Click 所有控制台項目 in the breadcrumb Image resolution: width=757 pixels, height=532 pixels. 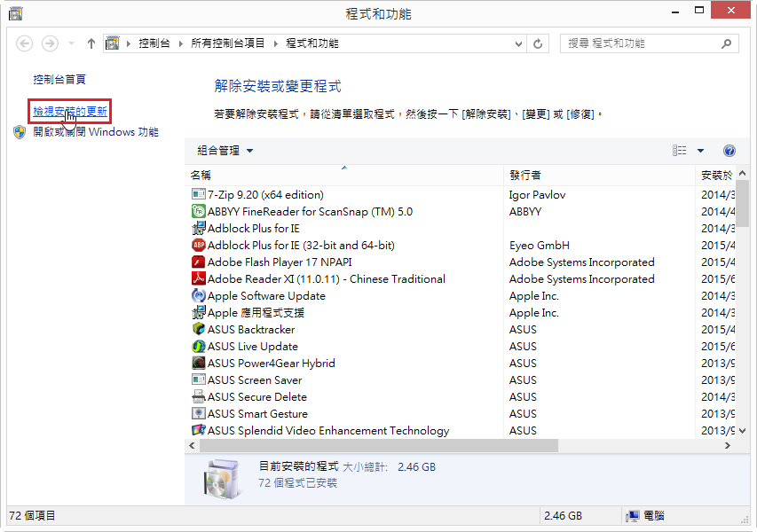coord(228,43)
